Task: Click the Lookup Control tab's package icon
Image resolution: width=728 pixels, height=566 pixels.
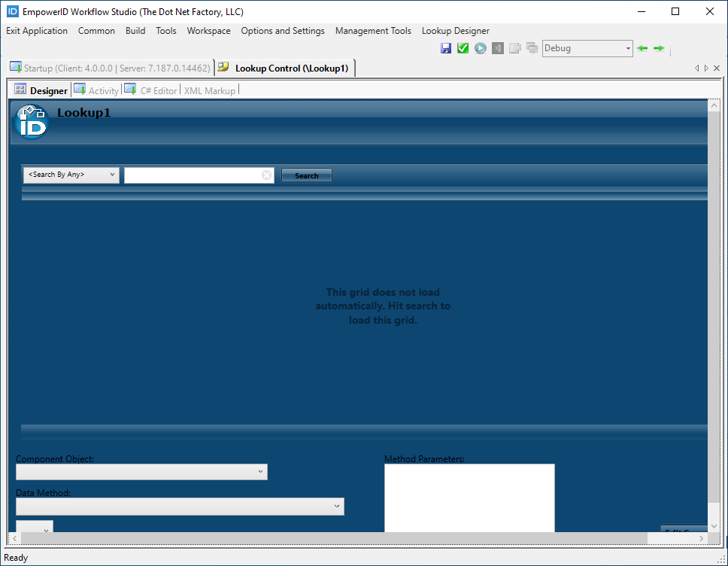Action: [x=223, y=67]
